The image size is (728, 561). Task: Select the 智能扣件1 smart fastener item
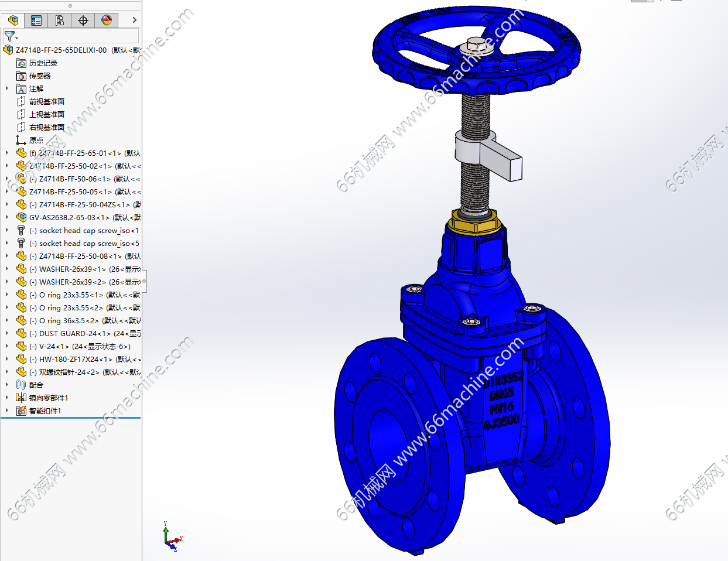point(45,411)
